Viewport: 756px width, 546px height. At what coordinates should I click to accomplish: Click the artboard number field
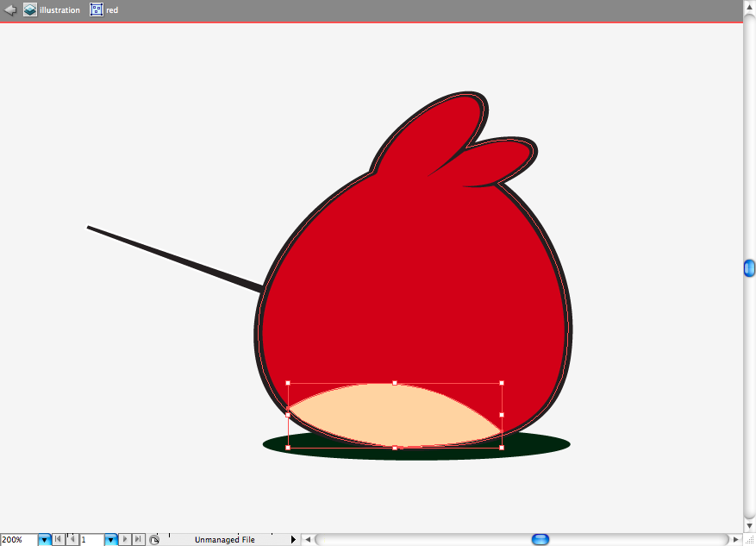pos(91,540)
